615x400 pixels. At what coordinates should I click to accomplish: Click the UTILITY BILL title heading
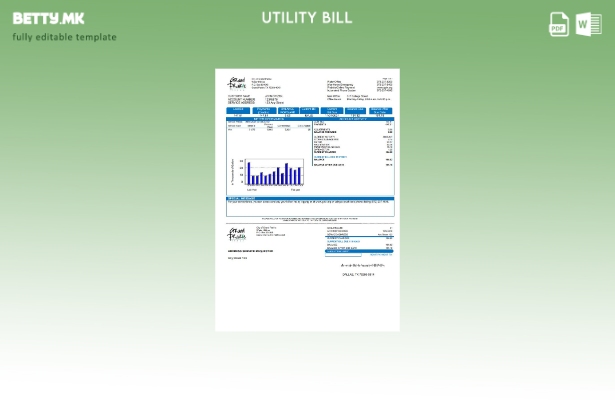[x=307, y=18]
